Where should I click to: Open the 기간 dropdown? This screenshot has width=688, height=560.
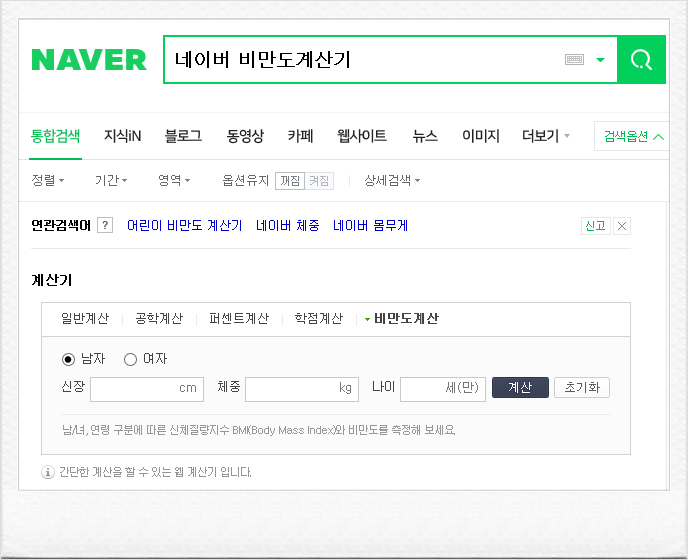tap(111, 180)
